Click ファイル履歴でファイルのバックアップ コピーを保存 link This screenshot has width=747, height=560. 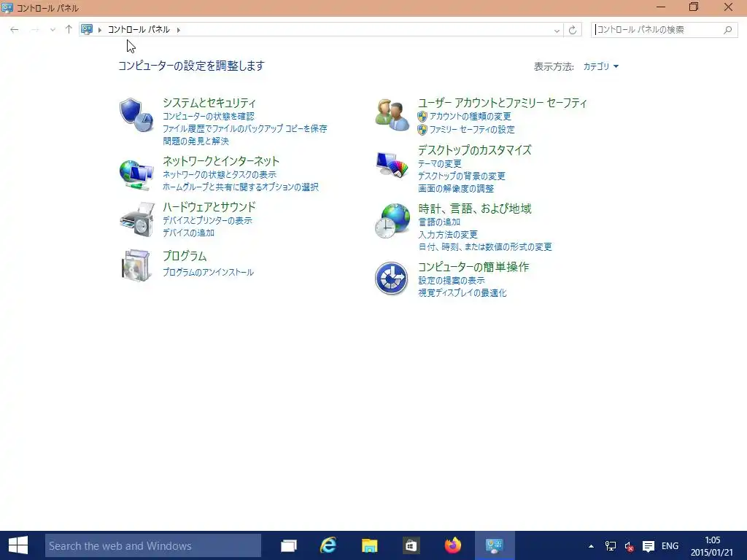click(x=245, y=129)
